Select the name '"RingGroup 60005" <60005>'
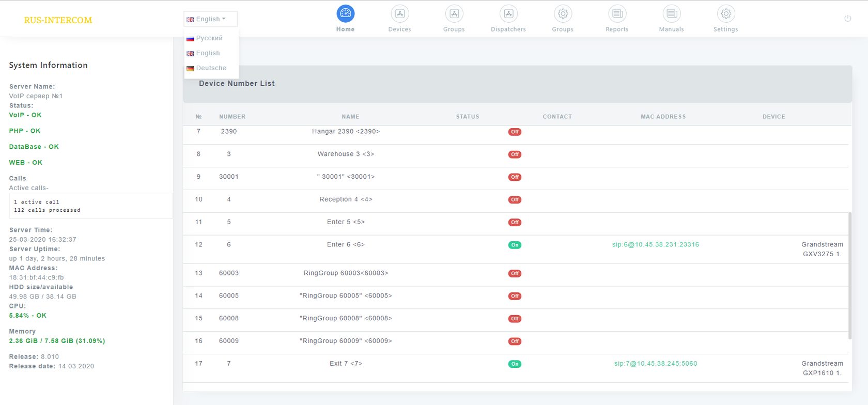Screen dimensions: 868x405 coord(346,296)
